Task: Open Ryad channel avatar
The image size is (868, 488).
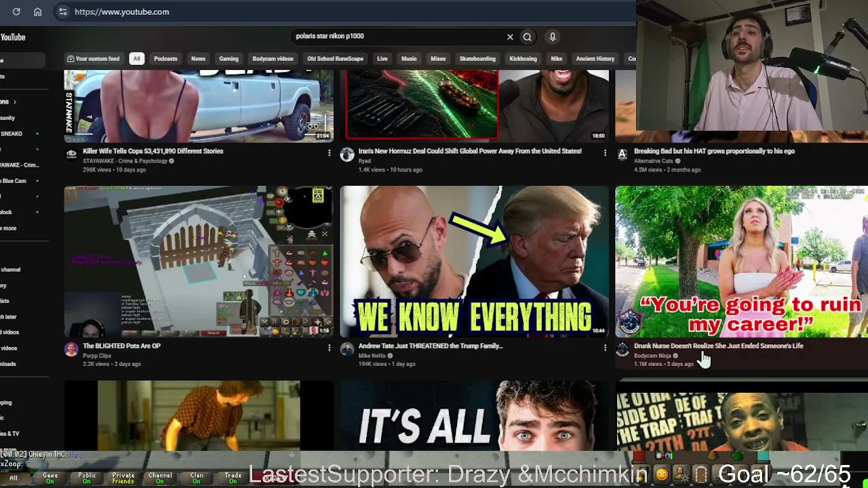Action: point(347,155)
